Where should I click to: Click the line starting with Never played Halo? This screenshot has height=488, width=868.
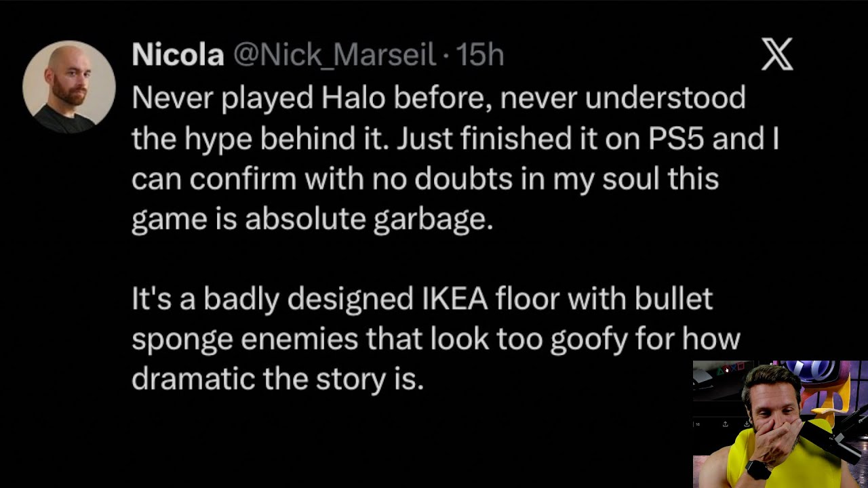pyautogui.click(x=438, y=98)
